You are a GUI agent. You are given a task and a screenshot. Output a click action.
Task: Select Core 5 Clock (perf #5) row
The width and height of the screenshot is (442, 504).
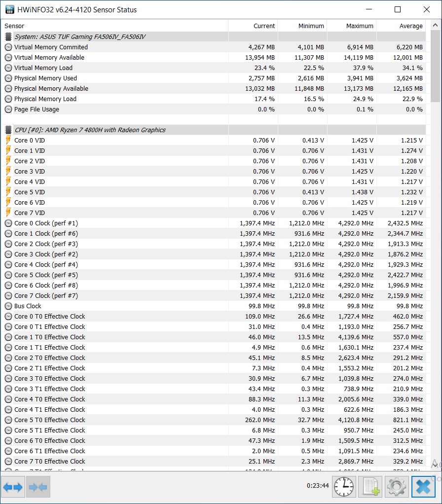point(215,275)
